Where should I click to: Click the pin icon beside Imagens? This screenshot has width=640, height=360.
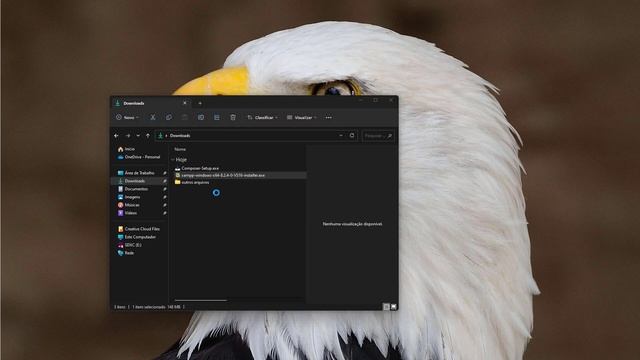point(164,197)
